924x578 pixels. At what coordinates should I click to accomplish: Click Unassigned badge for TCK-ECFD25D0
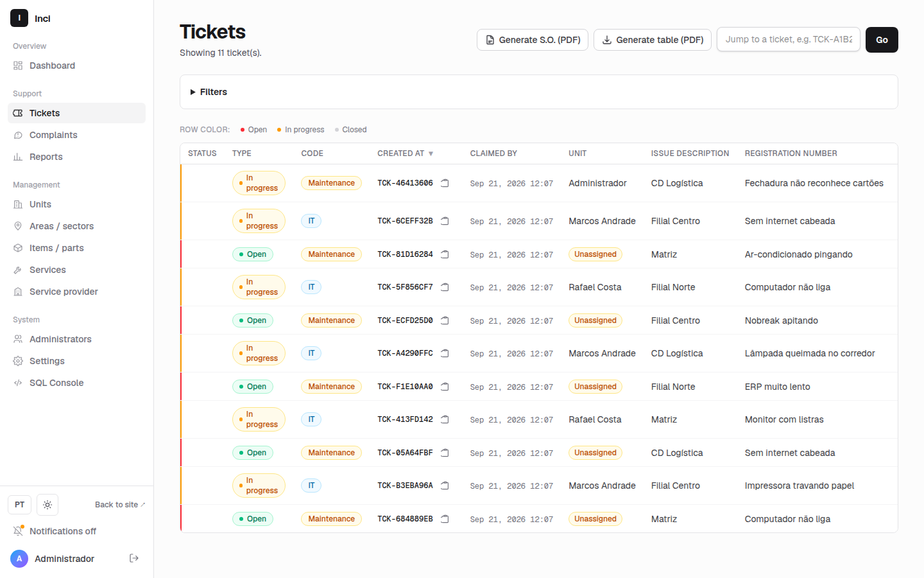595,320
